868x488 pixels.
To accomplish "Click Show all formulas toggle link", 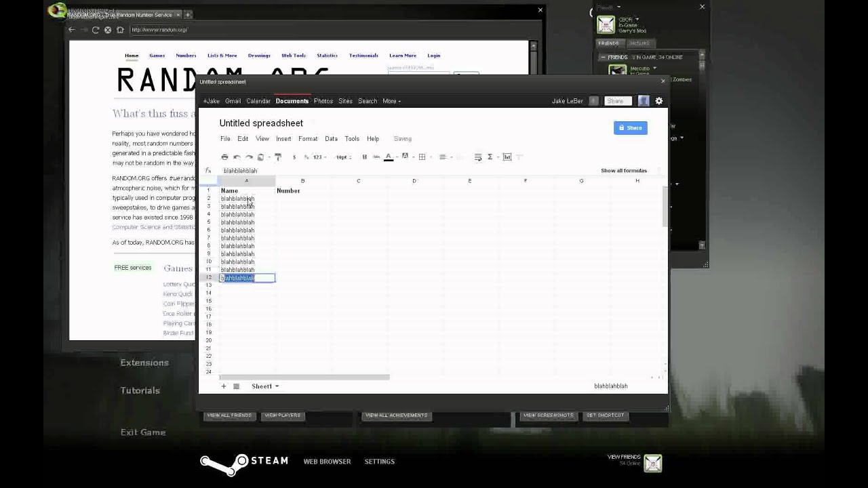I will point(624,171).
